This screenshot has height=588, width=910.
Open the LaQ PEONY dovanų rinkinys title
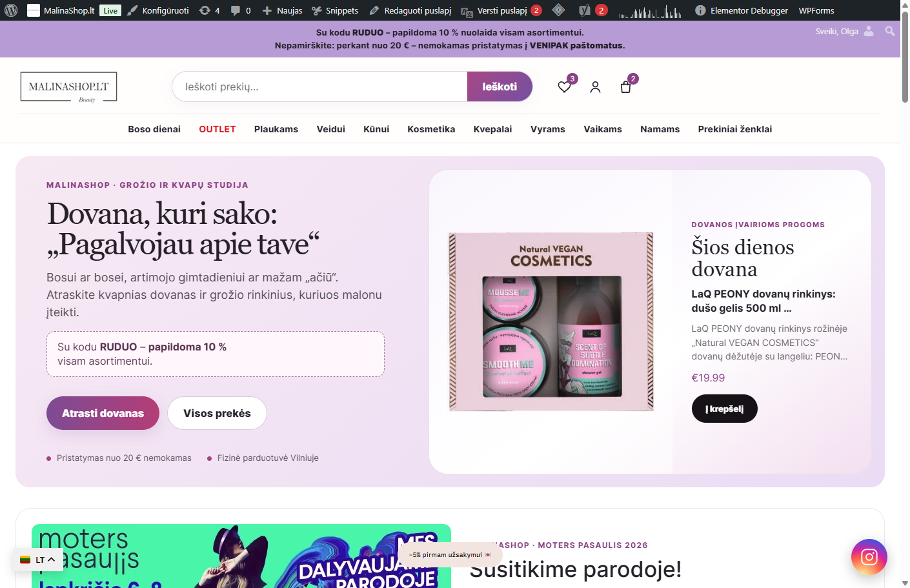coord(763,301)
